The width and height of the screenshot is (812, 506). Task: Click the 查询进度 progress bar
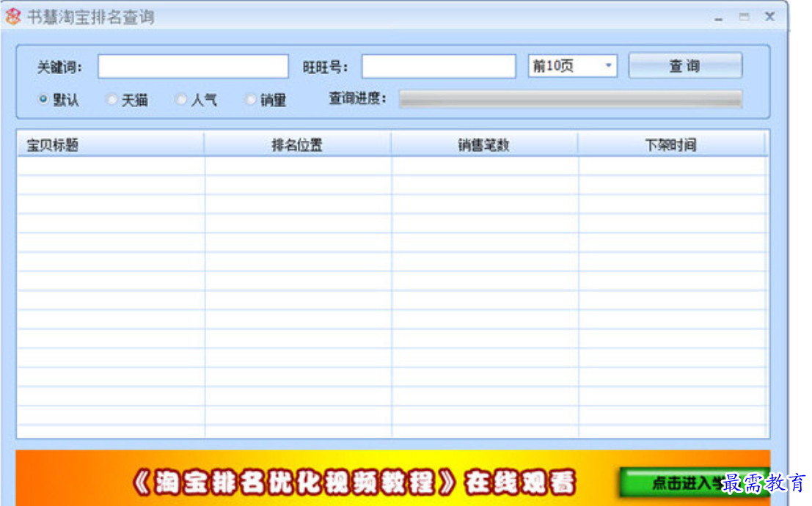coord(571,99)
